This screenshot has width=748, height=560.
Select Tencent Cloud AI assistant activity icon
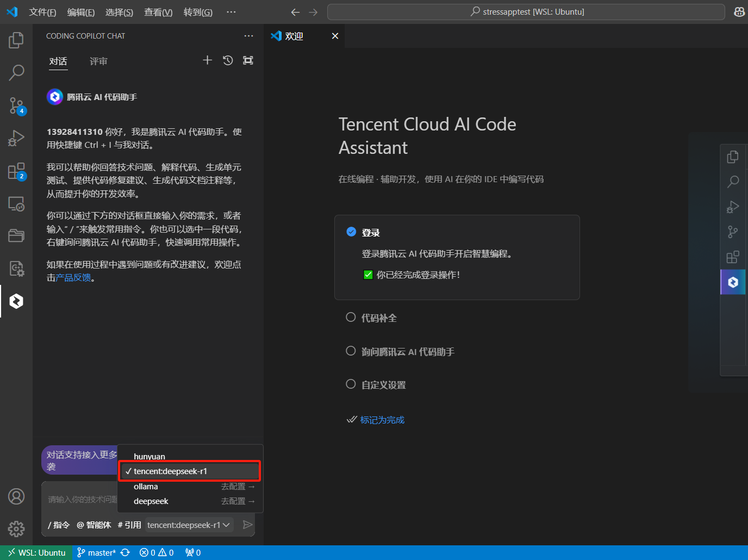[x=16, y=301]
